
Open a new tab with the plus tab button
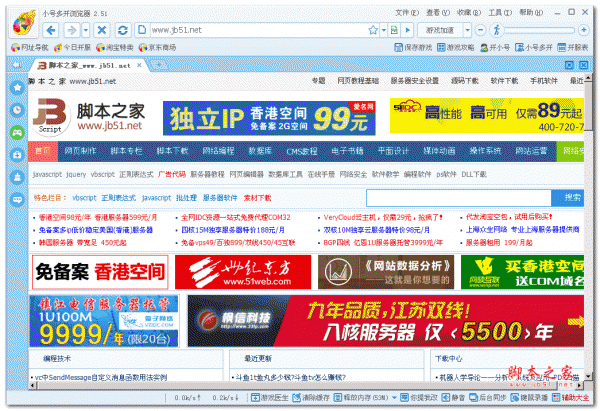pos(158,65)
